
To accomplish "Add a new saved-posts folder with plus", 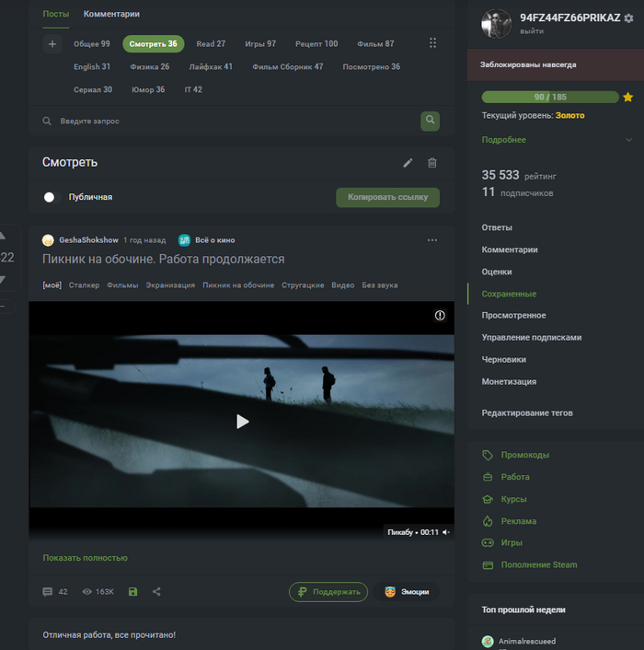I will (52, 44).
